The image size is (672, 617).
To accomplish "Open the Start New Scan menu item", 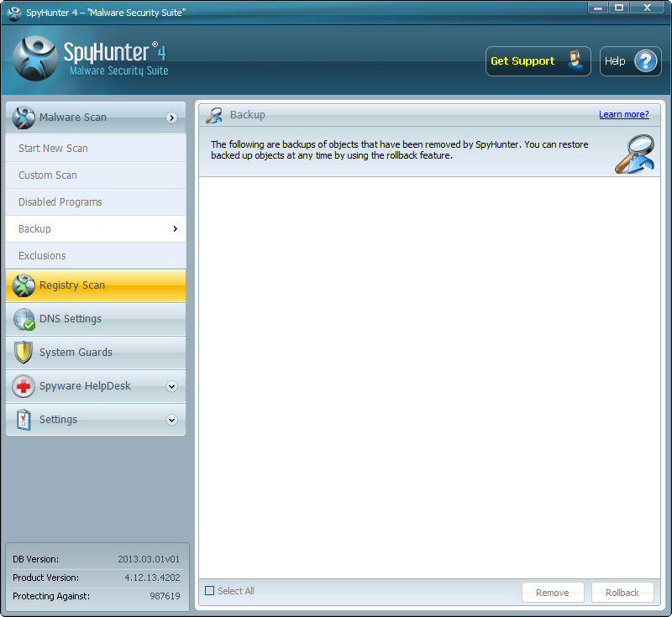I will tap(53, 149).
